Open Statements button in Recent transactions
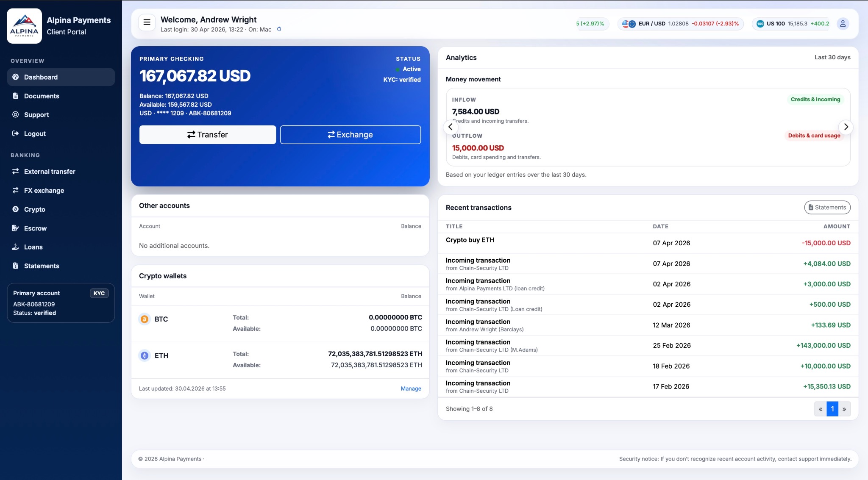 [827, 208]
